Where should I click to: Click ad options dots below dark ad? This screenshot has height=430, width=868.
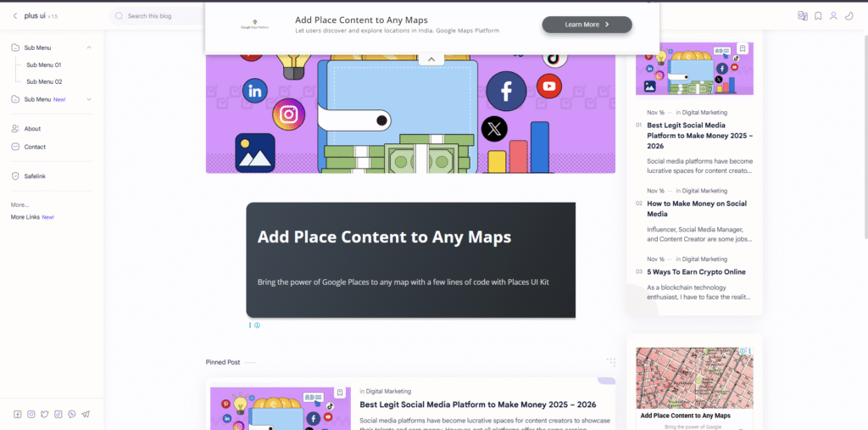pos(250,326)
